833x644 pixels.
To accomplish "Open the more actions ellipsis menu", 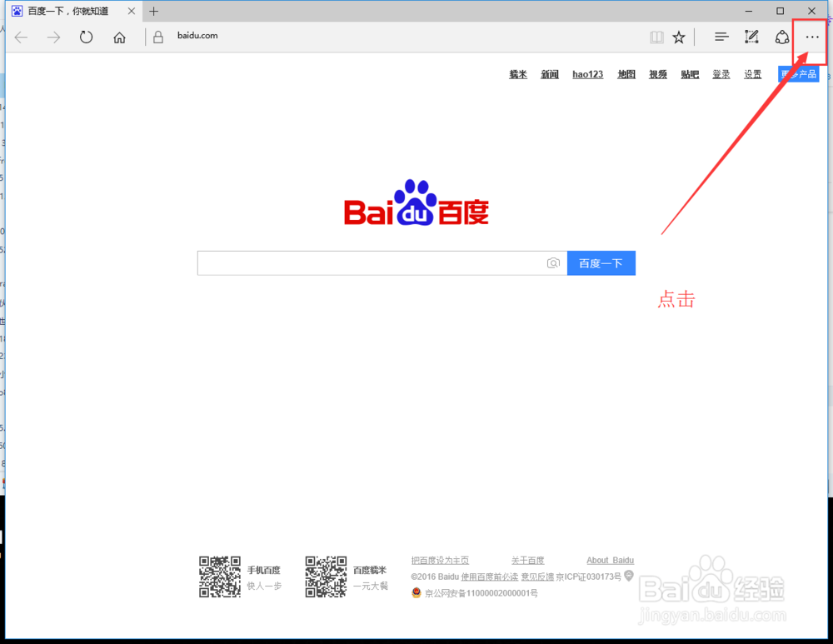I will point(811,37).
